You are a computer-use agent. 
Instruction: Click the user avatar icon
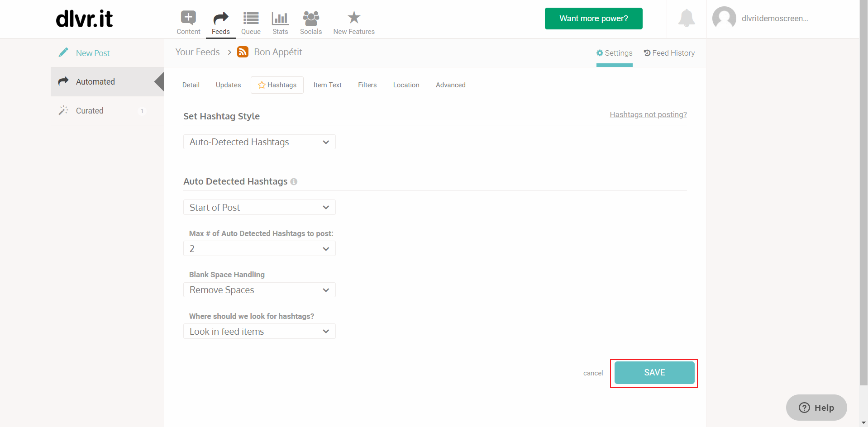(724, 18)
